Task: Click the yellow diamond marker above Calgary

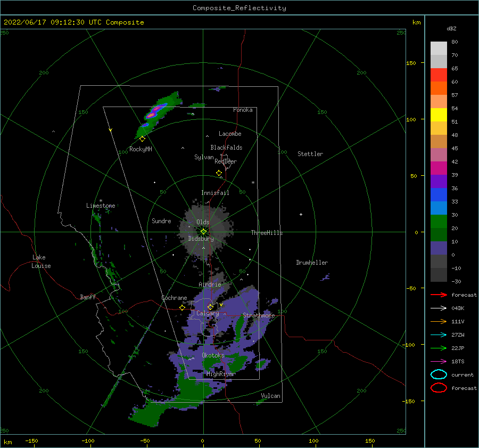Action: [x=210, y=307]
